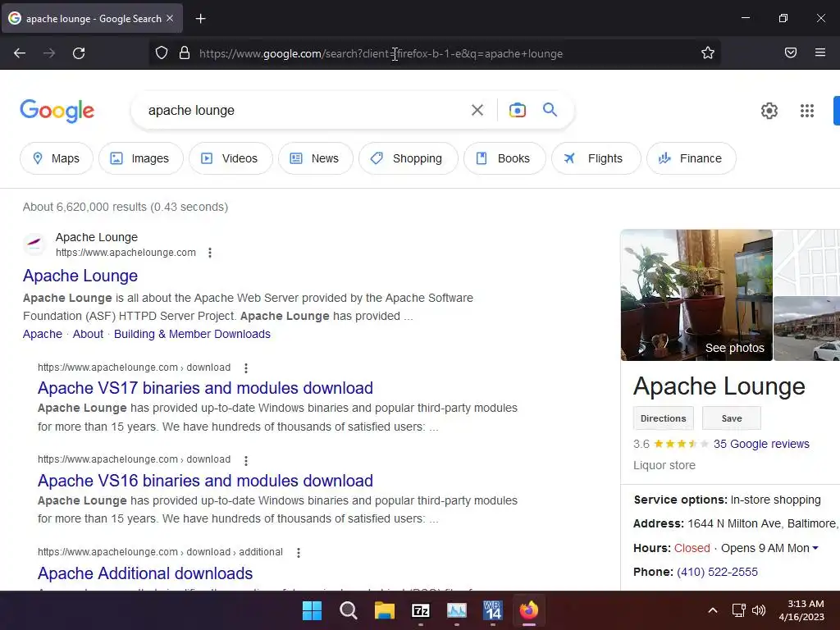This screenshot has width=840, height=630.
Task: Click the About 6,620,000 results text
Action: tap(126, 207)
